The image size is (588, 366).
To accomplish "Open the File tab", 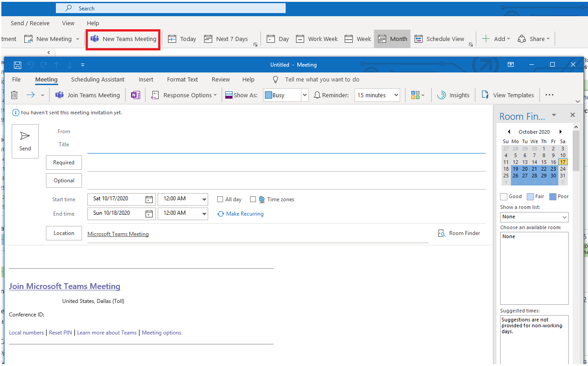I will coord(16,79).
